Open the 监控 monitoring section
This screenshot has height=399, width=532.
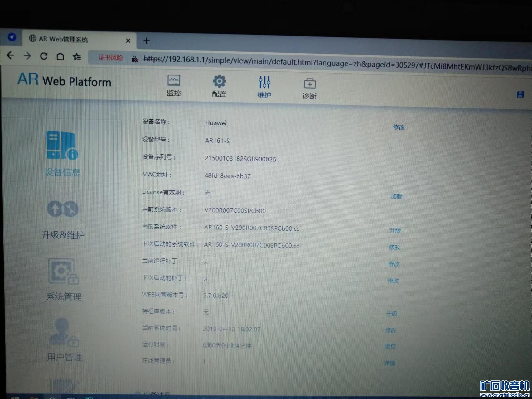tap(174, 85)
